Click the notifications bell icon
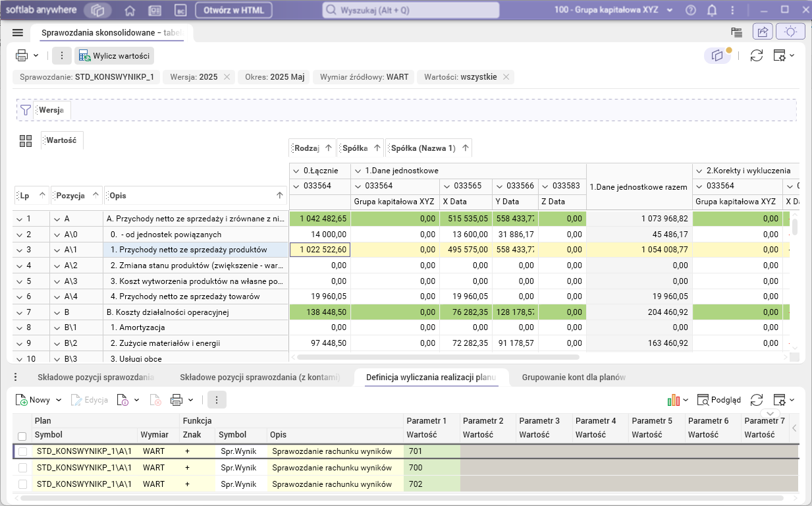Screen dimensions: 812x506 click(x=712, y=11)
